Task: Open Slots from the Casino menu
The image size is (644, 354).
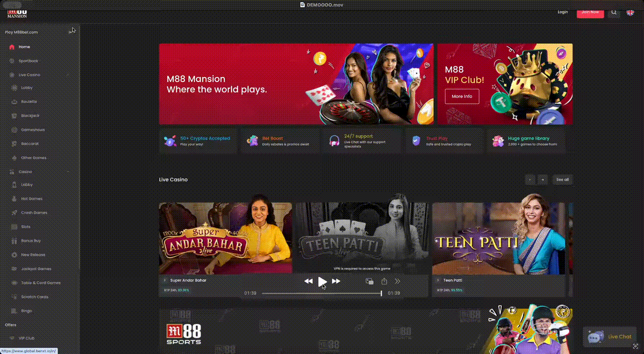Action: pyautogui.click(x=26, y=227)
